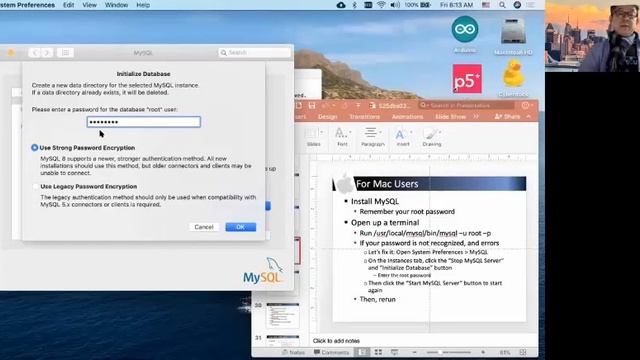This screenshot has height=360, width=640.
Task: Fit slide to window icon
Action: click(x=523, y=352)
